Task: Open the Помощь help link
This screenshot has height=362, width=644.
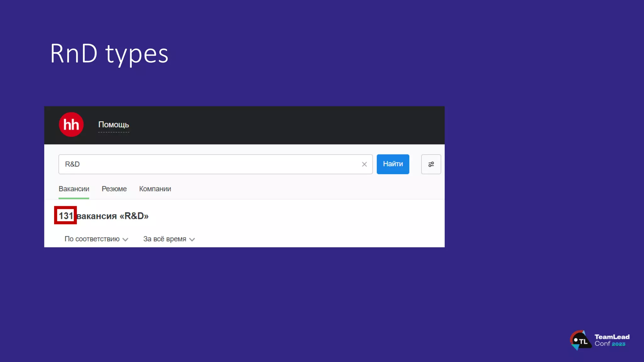Action: click(114, 124)
